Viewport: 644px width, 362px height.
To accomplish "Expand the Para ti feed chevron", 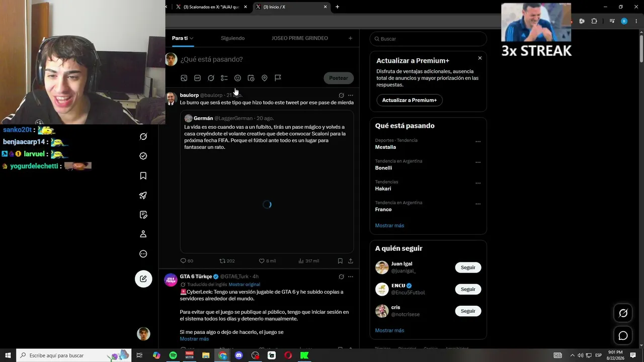I will [x=192, y=38].
